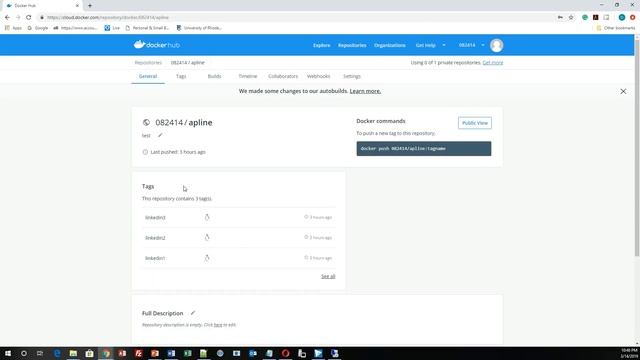Image resolution: width=640 pixels, height=360 pixels.
Task: Click the public globe icon beside 082414 / apline
Action: (x=146, y=122)
